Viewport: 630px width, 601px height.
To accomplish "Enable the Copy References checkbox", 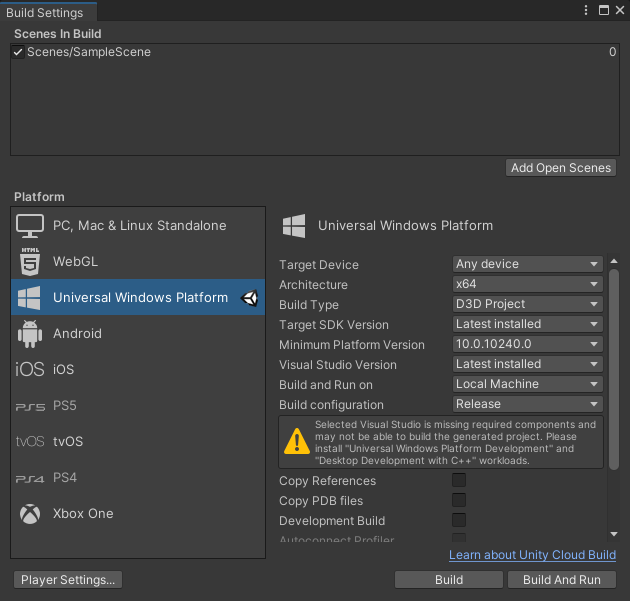I will tap(459, 480).
